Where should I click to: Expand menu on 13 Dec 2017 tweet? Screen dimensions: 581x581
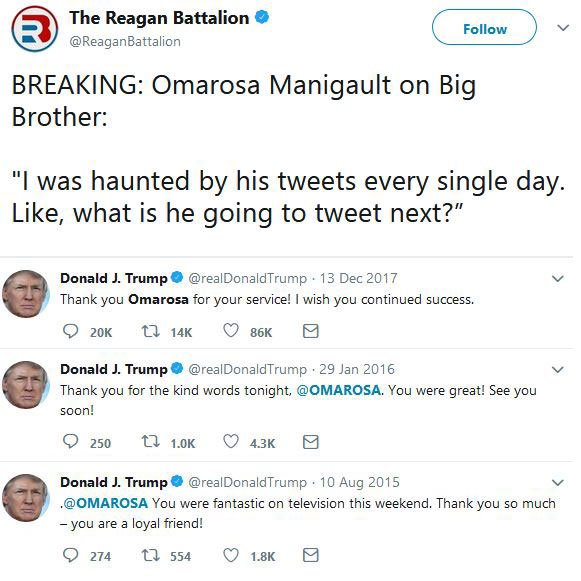(558, 278)
